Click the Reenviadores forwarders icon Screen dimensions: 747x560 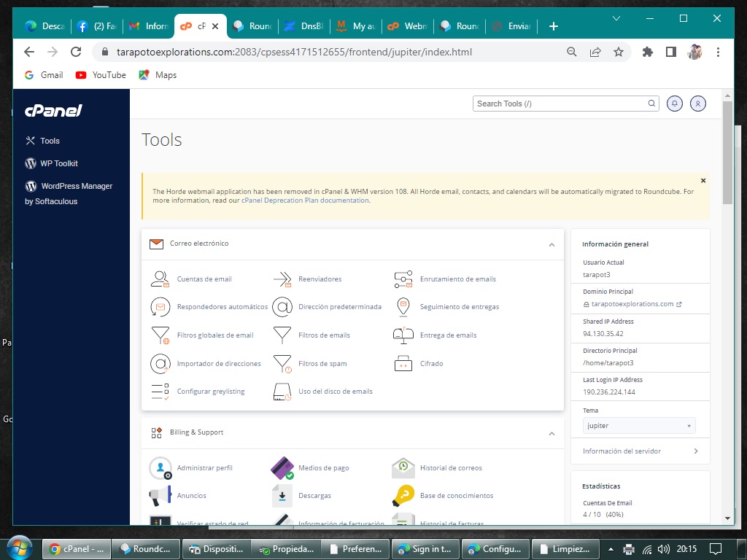tap(282, 279)
